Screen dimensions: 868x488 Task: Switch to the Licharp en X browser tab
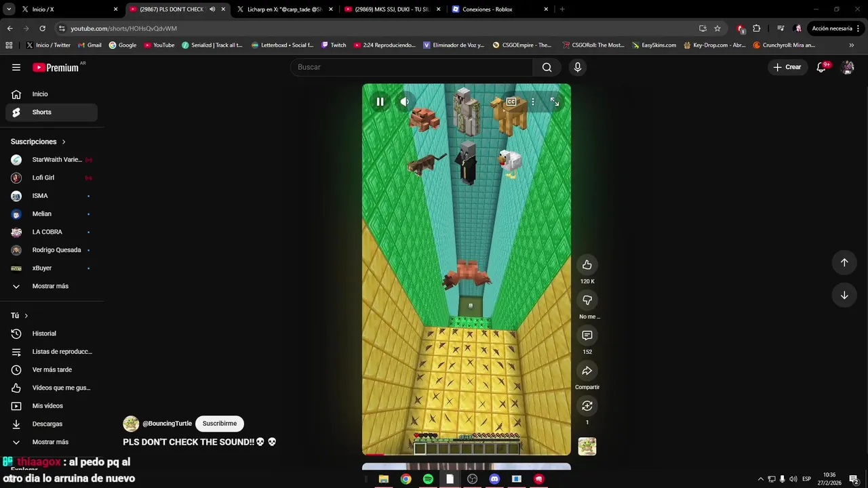[x=284, y=9]
